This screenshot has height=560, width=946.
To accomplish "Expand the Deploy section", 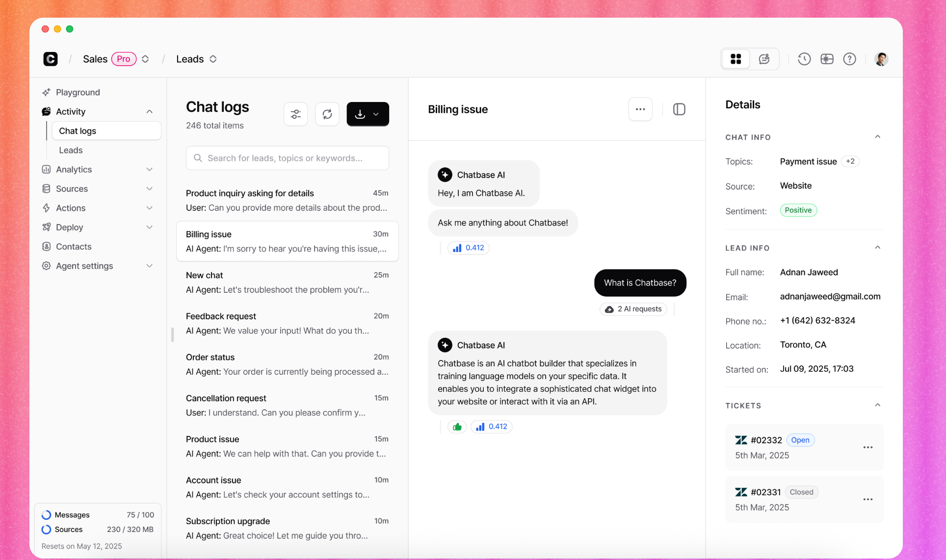I will pyautogui.click(x=149, y=227).
